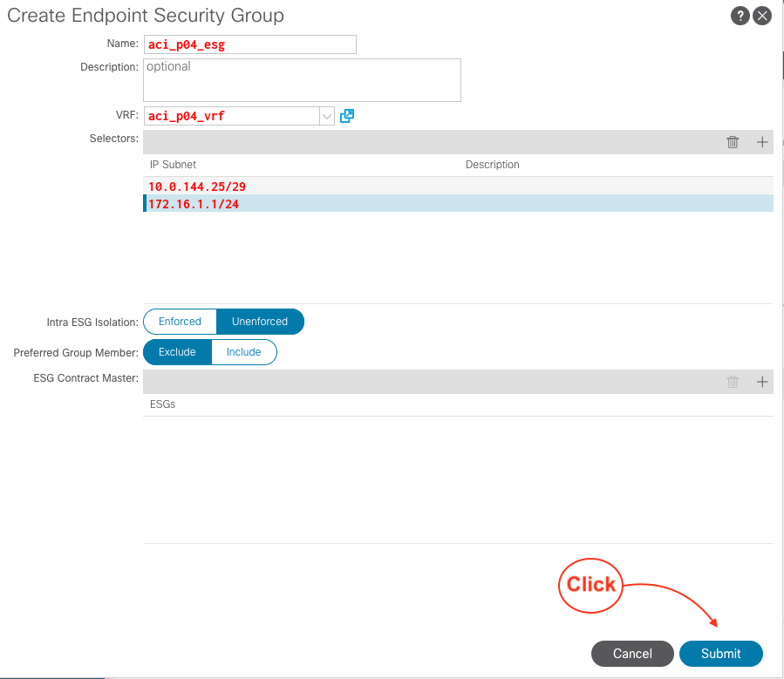Choose Exclude for Preferred Group Member
This screenshot has height=679, width=784.
[177, 352]
